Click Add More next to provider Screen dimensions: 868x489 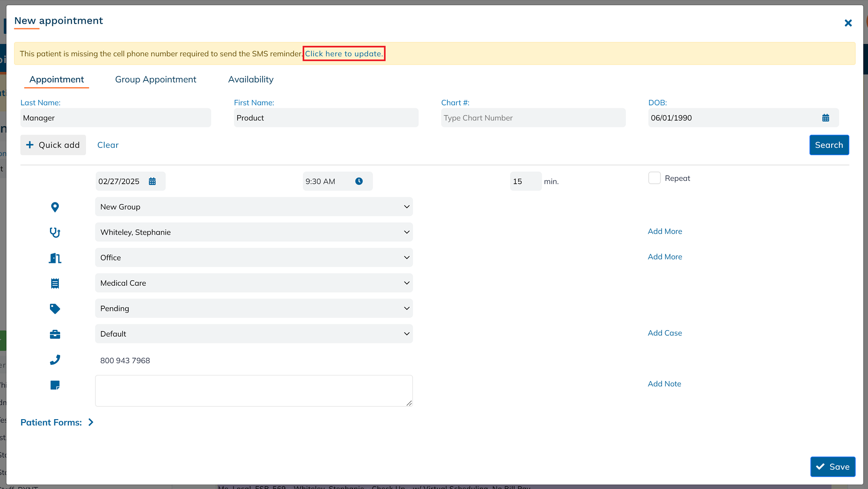click(665, 231)
